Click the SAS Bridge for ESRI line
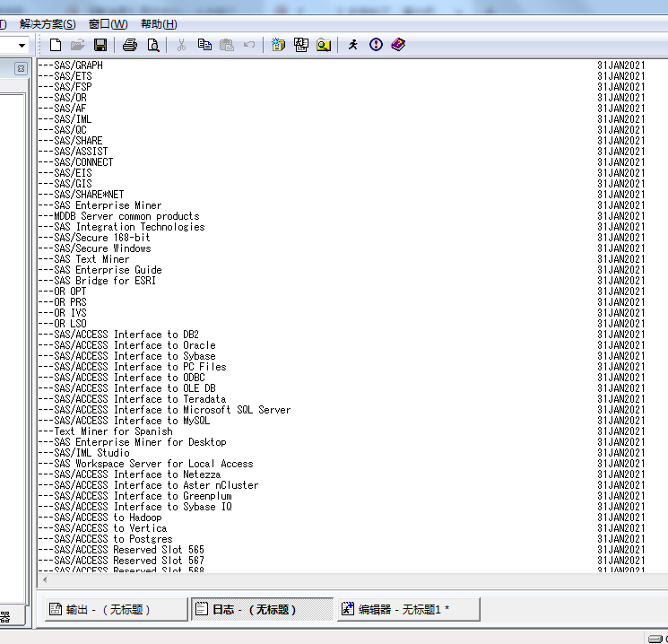This screenshot has height=644, width=668. [x=97, y=281]
